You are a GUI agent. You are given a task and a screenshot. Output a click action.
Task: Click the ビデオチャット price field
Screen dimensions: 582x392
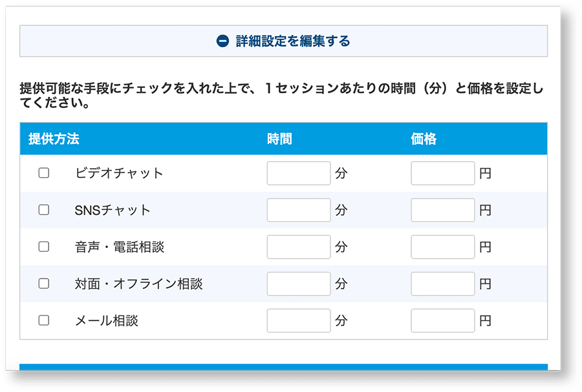[x=443, y=173]
